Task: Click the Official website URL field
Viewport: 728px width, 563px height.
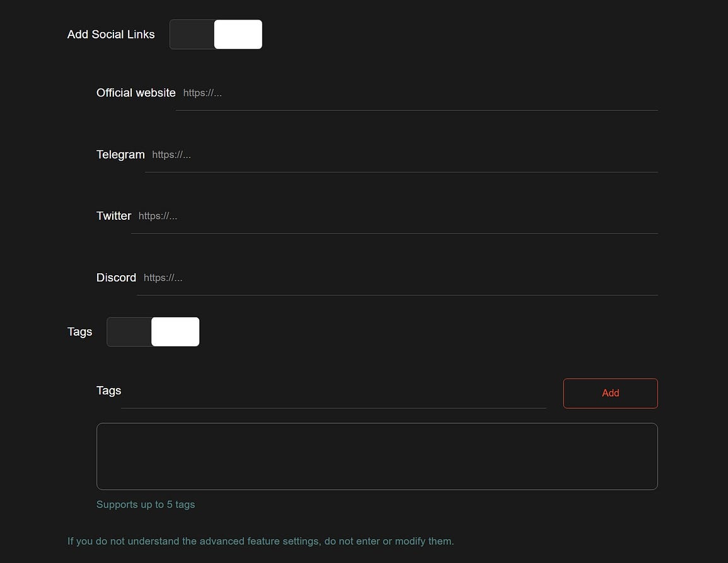Action: click(417, 93)
